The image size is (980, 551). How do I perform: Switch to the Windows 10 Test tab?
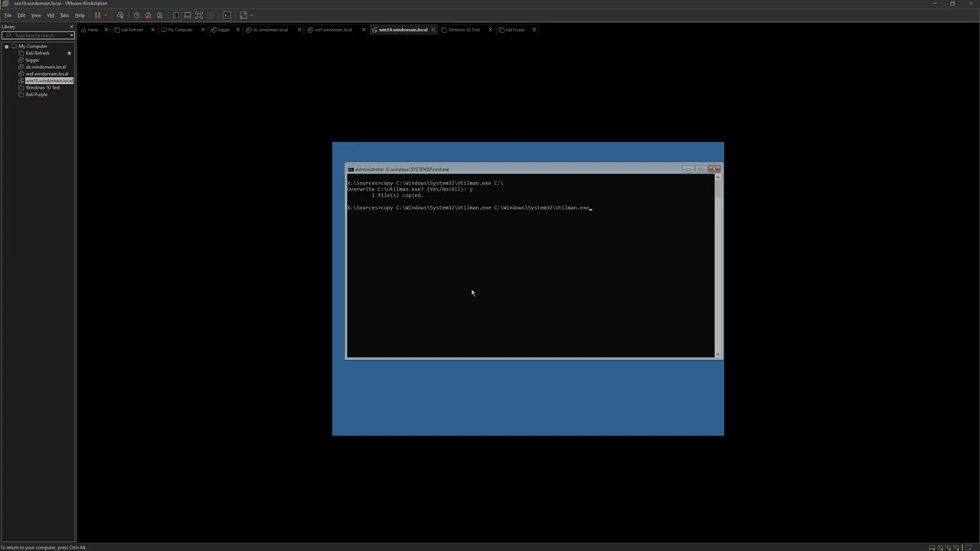tap(464, 30)
